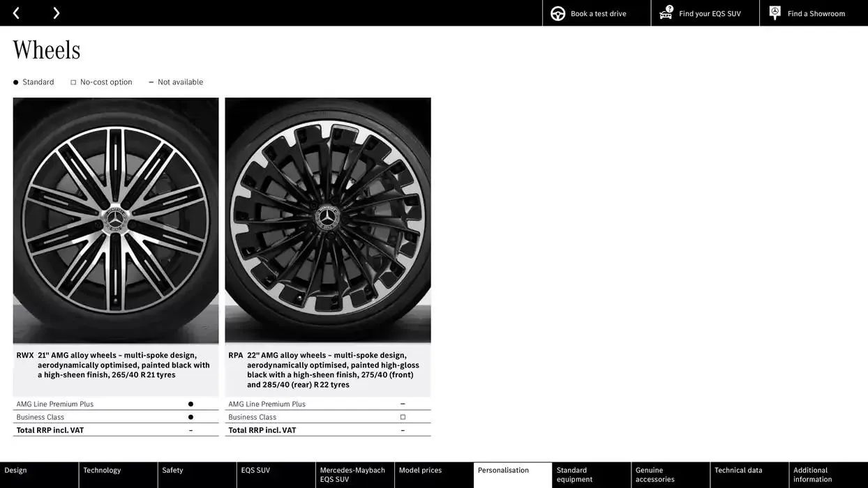Go to the next page arrow
Image resolution: width=868 pixels, height=488 pixels.
click(x=57, y=13)
